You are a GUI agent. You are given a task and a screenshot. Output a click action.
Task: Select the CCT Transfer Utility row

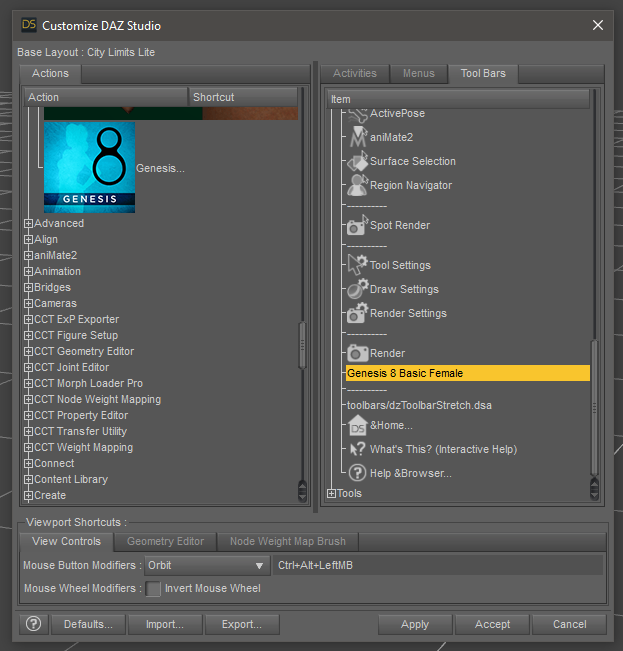tap(81, 431)
